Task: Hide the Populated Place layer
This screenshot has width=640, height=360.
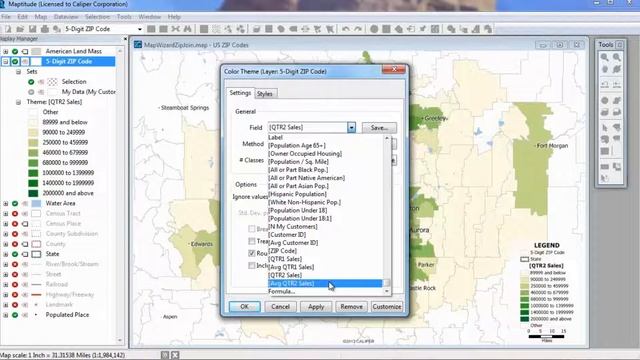Action: click(x=15, y=315)
